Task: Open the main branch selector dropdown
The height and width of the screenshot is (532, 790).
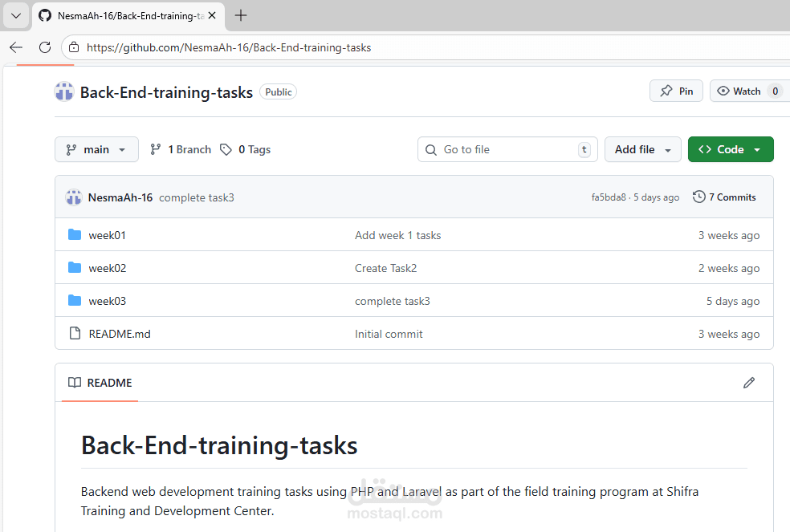Action: click(x=96, y=149)
